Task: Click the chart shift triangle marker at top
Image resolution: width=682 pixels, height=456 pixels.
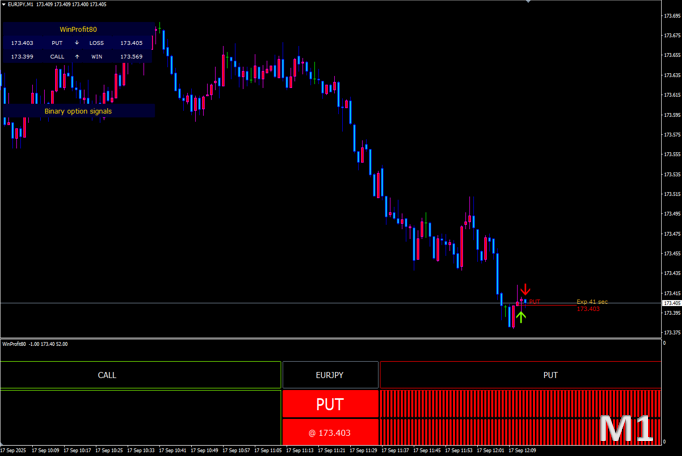Action: (x=528, y=1)
